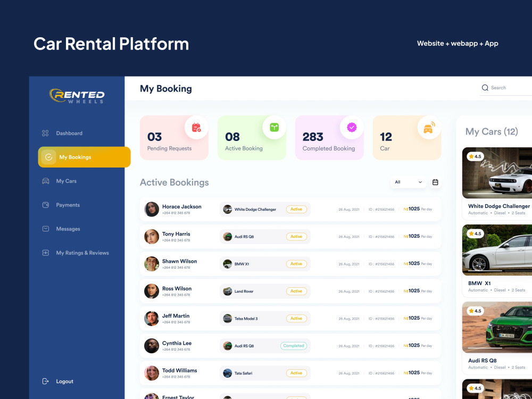Click the search magnifier icon
532x399 pixels.
point(485,88)
